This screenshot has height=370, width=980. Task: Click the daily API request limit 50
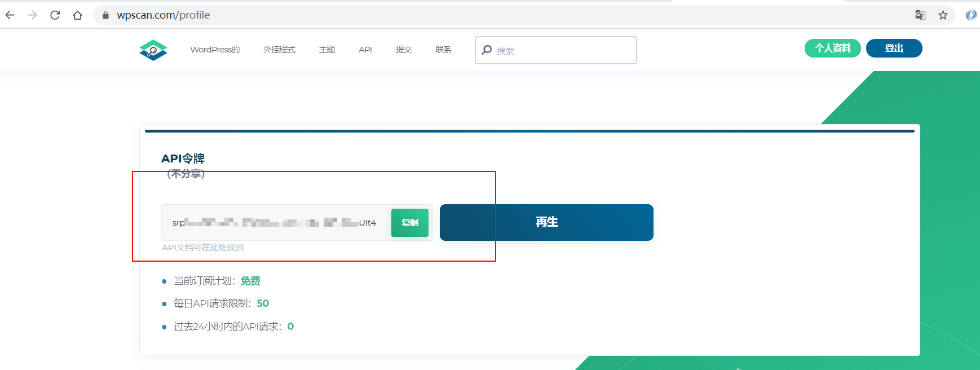coord(263,303)
